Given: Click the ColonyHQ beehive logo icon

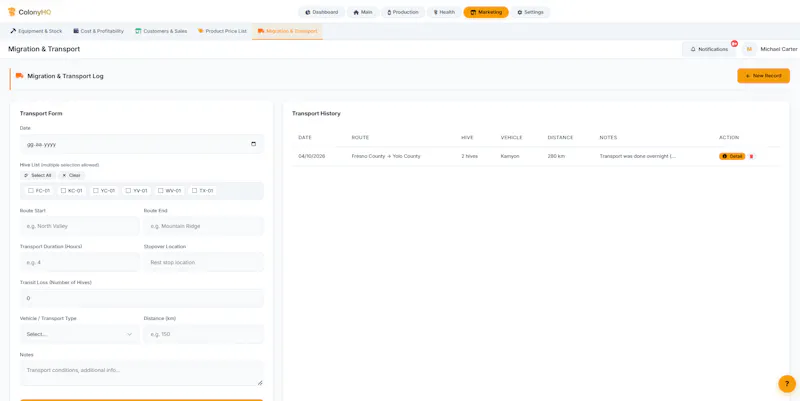Looking at the screenshot, I should click(x=12, y=12).
